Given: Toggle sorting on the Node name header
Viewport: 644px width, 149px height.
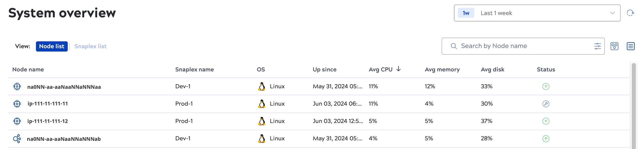Looking at the screenshot, I should (28, 69).
